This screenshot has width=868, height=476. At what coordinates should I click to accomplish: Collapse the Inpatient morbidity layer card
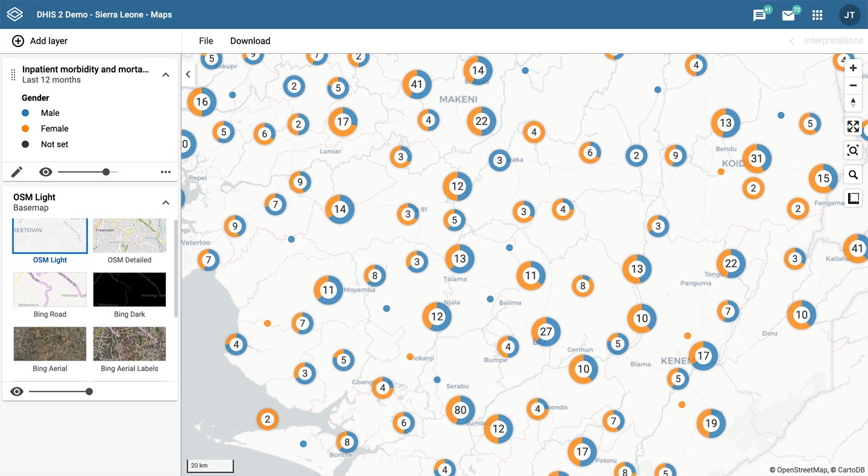tap(166, 75)
